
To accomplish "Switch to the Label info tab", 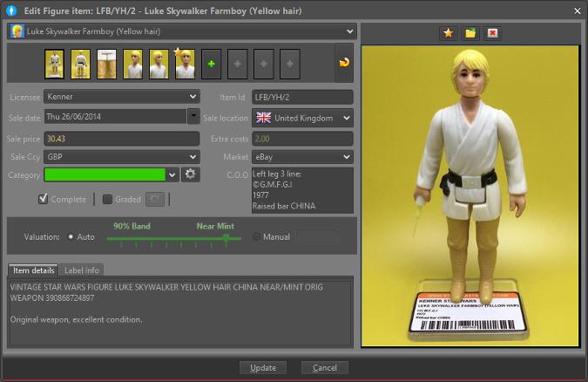I will click(x=82, y=270).
